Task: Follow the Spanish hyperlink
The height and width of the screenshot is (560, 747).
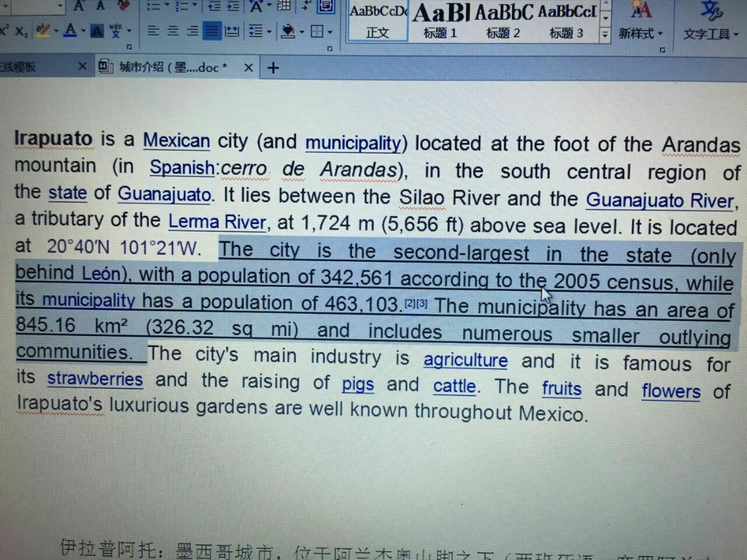Action: coord(182,167)
